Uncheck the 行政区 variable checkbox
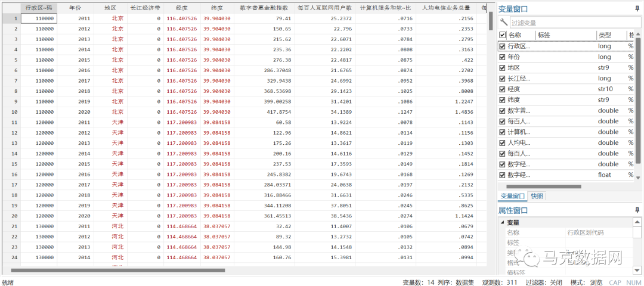The height and width of the screenshot is (286, 644). (x=502, y=46)
